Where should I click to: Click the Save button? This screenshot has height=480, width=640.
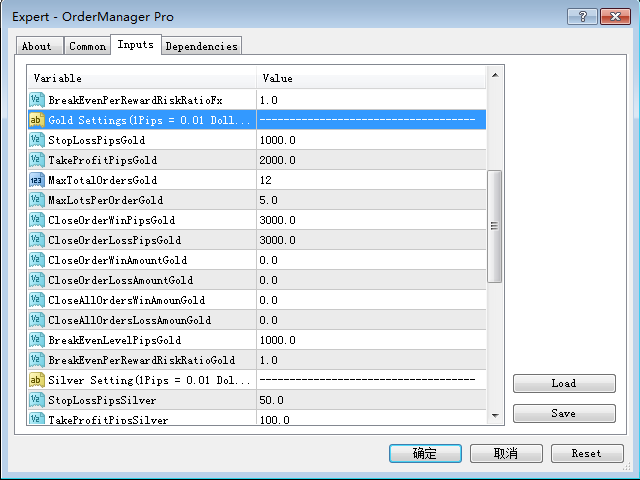(564, 413)
